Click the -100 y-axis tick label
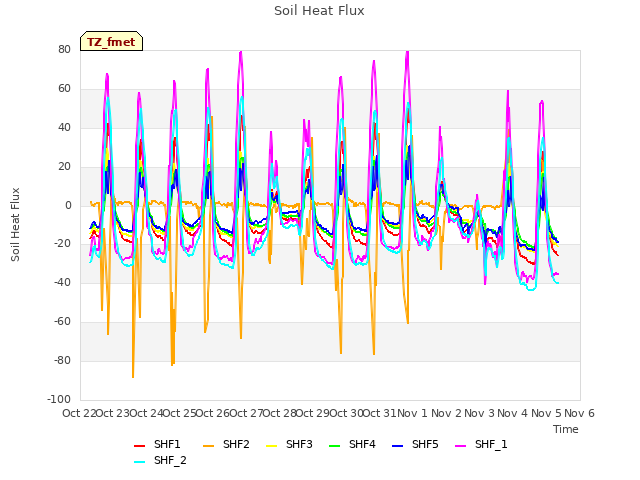This screenshot has height=480, width=640. point(59,400)
